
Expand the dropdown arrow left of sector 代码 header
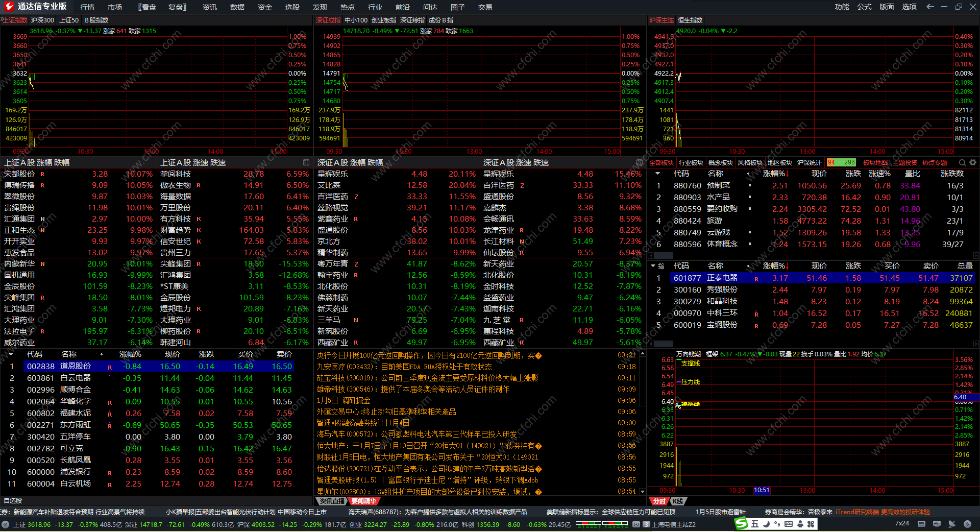click(x=657, y=174)
